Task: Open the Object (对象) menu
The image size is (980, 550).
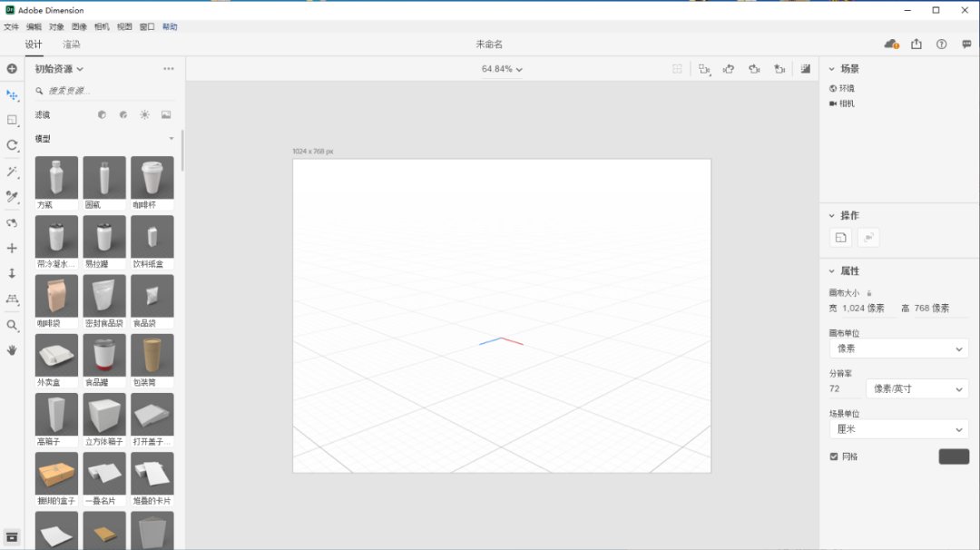Action: point(56,27)
